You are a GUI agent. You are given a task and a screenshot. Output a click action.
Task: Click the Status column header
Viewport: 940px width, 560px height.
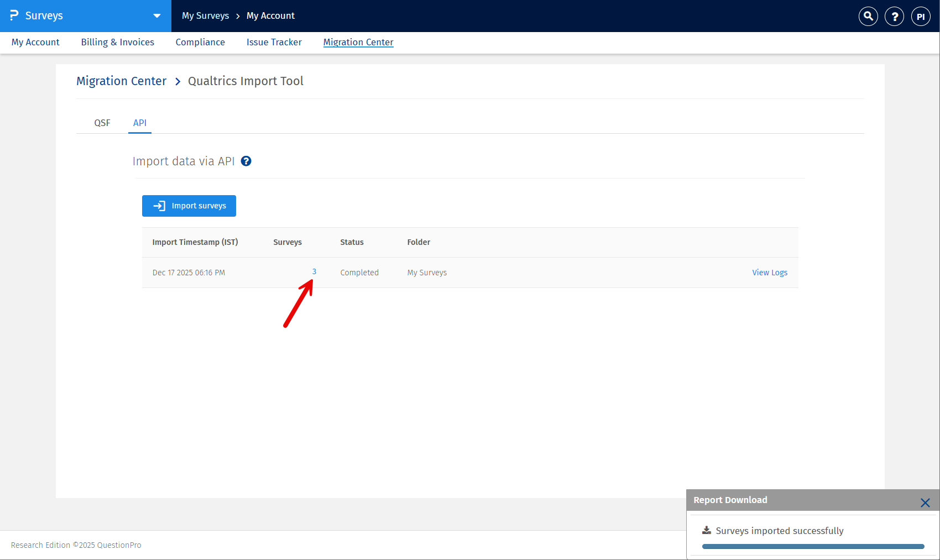(x=352, y=242)
